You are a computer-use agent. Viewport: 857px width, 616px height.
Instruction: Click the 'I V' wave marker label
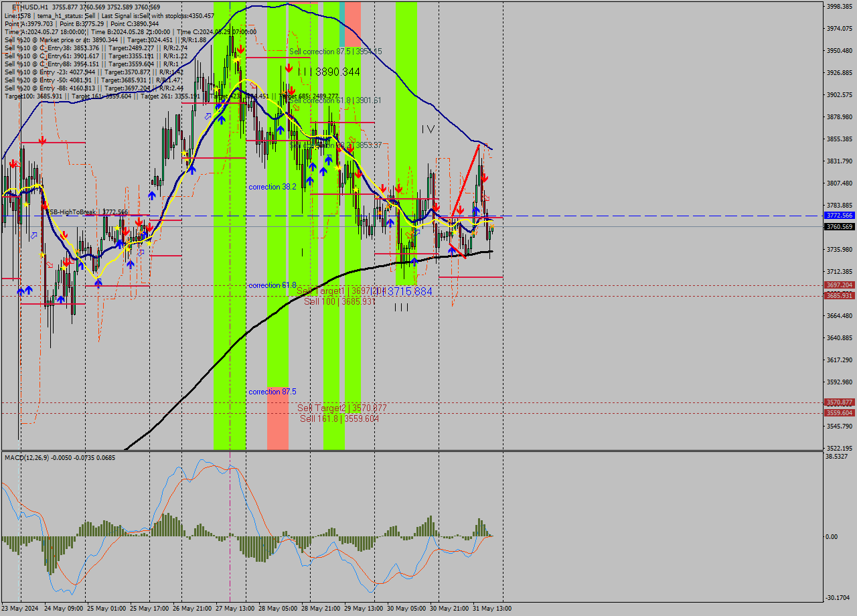click(428, 129)
